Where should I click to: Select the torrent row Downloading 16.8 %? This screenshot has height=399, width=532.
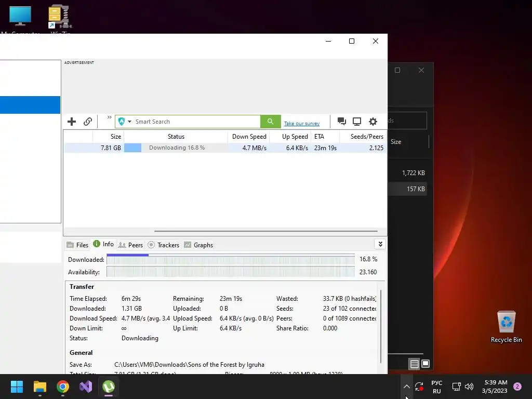point(225,148)
